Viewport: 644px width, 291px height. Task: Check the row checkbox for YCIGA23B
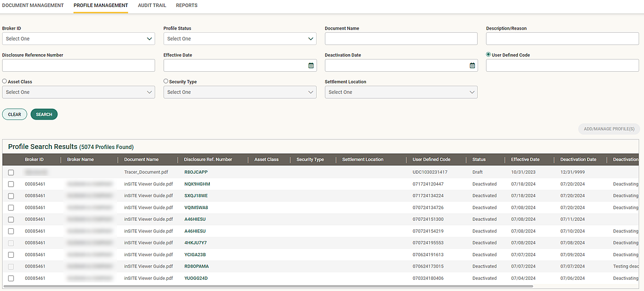(11, 255)
